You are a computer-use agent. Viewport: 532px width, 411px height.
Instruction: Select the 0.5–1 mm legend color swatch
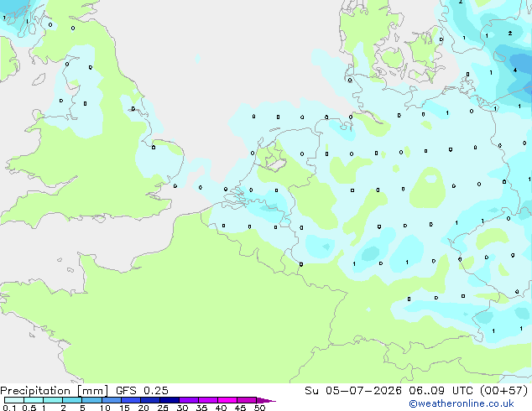[34, 400]
